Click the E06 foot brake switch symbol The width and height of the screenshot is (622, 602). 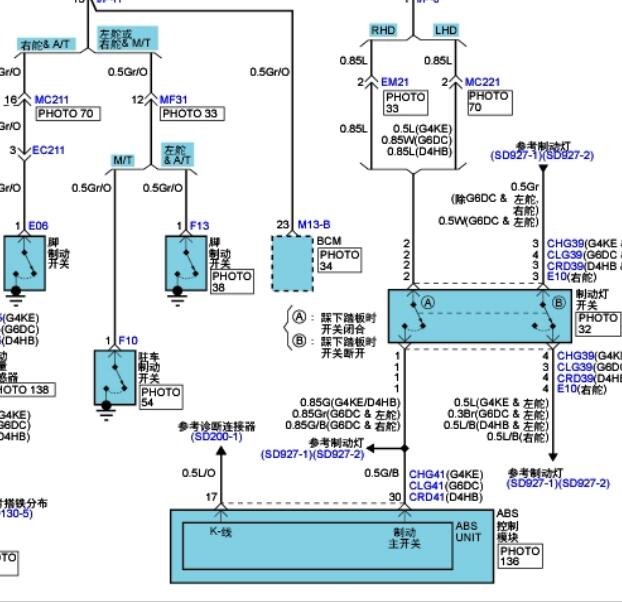25,264
